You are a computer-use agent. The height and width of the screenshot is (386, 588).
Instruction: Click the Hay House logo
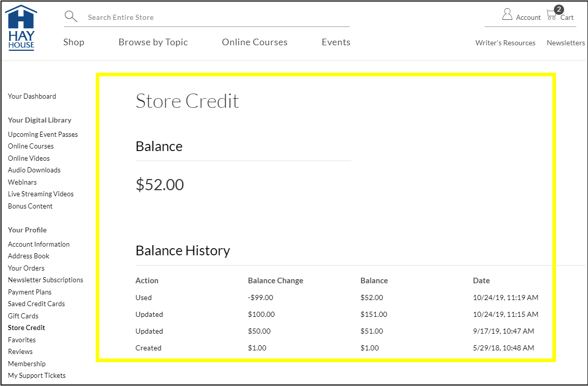[21, 28]
